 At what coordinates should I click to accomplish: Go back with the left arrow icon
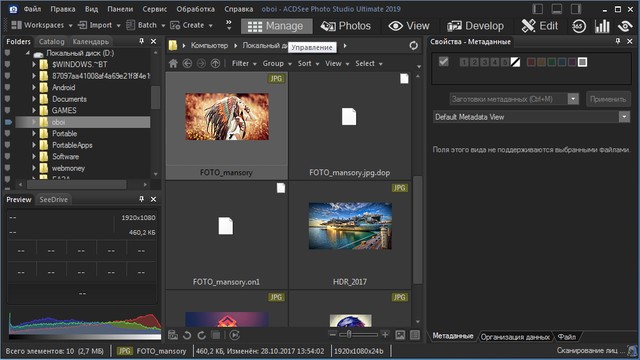tap(187, 64)
